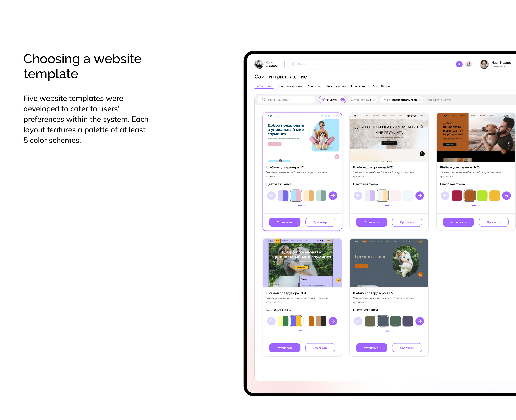Open the Домен и почта tab

tap(336, 86)
